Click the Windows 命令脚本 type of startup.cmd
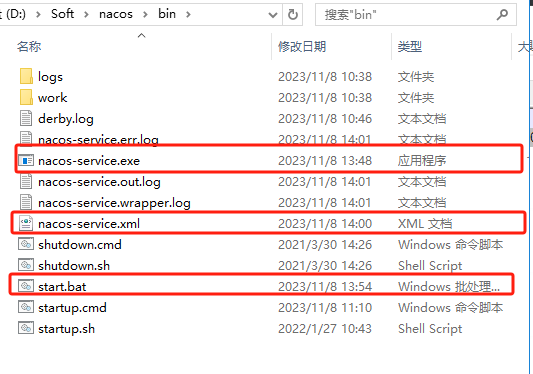 (450, 308)
